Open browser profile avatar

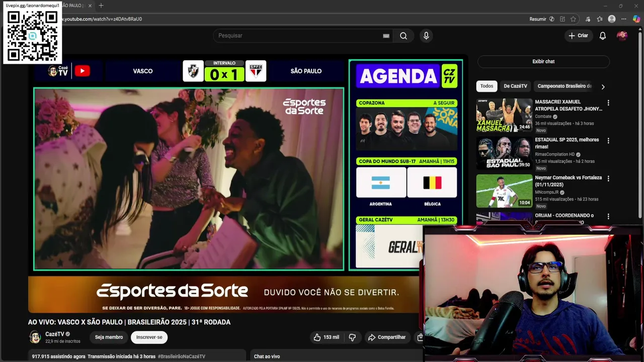[x=612, y=19]
